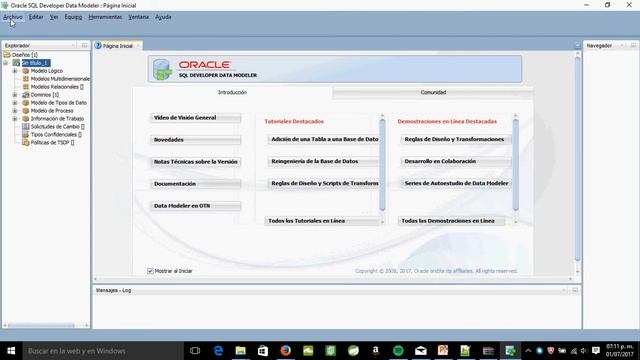This screenshot has width=640, height=360.
Task: Show hidden system tray icons
Action: pos(528,351)
